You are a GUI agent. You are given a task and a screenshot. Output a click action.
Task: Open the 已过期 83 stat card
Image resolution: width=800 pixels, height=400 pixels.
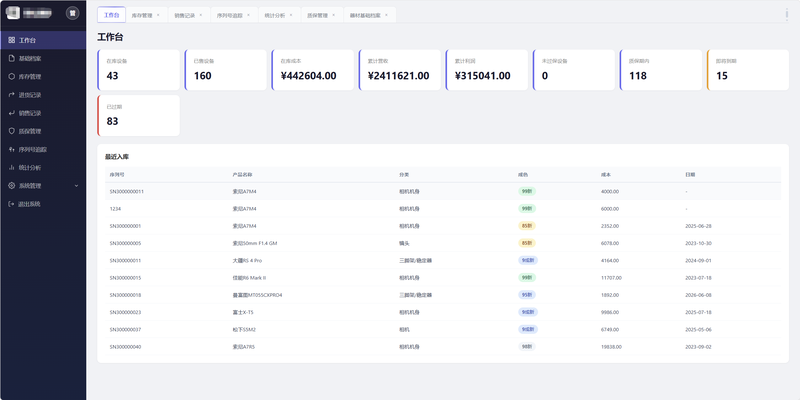click(x=138, y=115)
